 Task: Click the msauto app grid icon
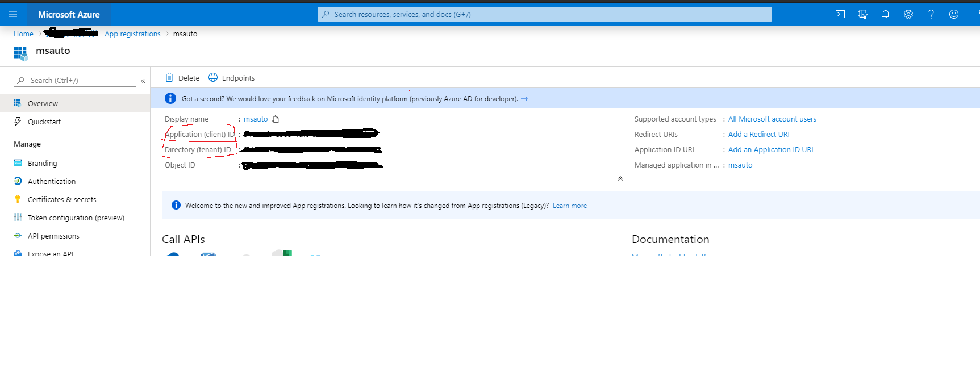[21, 53]
